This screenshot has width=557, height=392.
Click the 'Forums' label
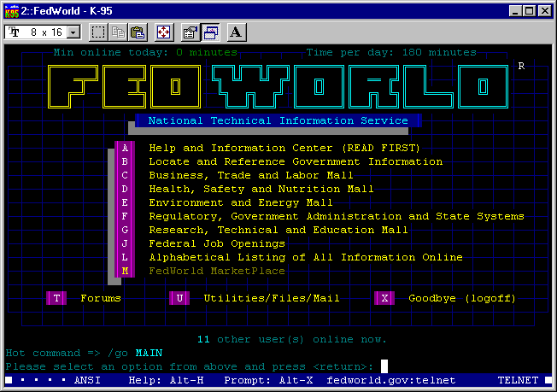click(101, 298)
